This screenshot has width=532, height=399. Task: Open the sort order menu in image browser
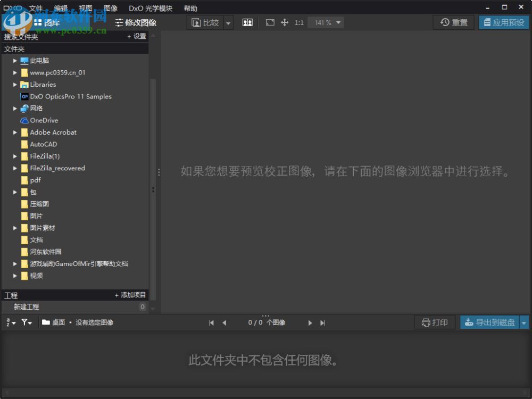(x=11, y=322)
